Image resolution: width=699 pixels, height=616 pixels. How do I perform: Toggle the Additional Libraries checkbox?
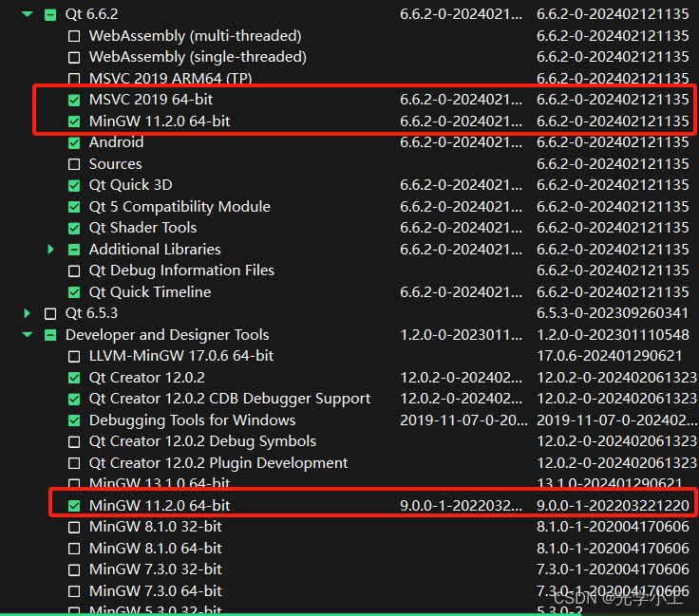coord(74,250)
